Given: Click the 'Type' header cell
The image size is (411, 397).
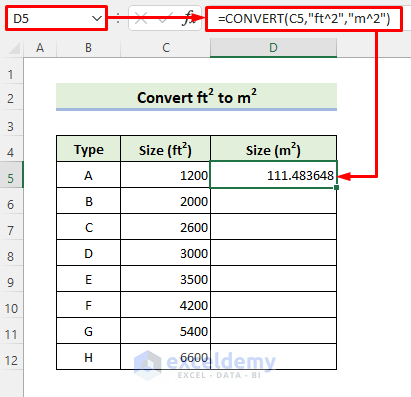Looking at the screenshot, I should pos(89,149).
